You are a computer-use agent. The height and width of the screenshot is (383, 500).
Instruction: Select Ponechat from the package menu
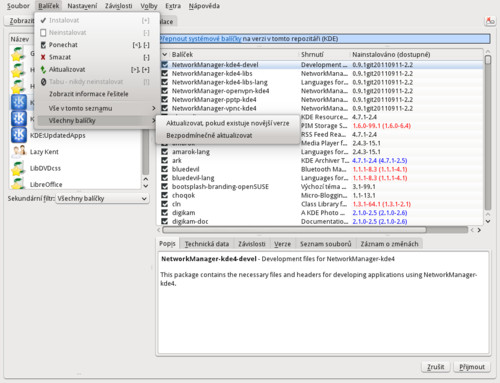[x=97, y=45]
